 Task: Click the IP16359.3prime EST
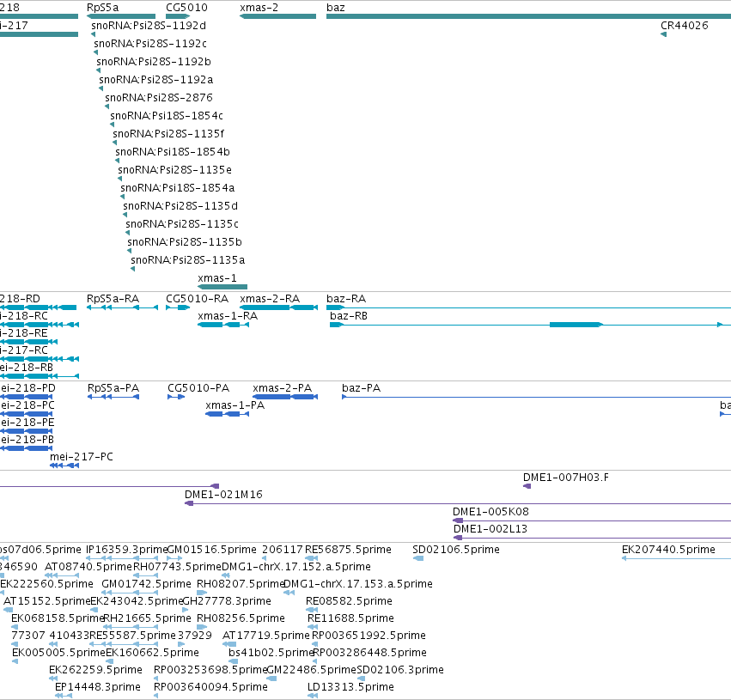122,558
